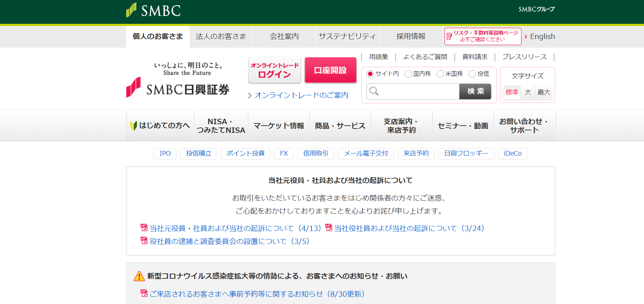Select the 米国株 search radio button
The image size is (644, 304).
click(x=440, y=74)
